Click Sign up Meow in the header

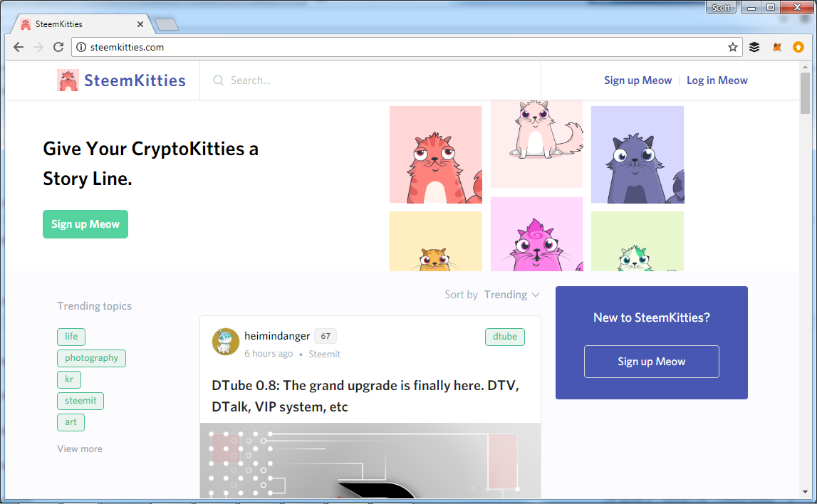638,80
